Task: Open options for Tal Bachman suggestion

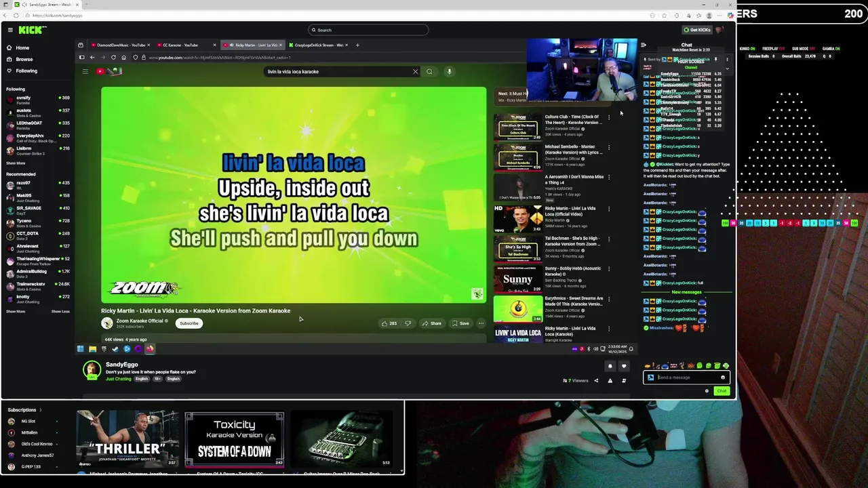Action: click(609, 239)
